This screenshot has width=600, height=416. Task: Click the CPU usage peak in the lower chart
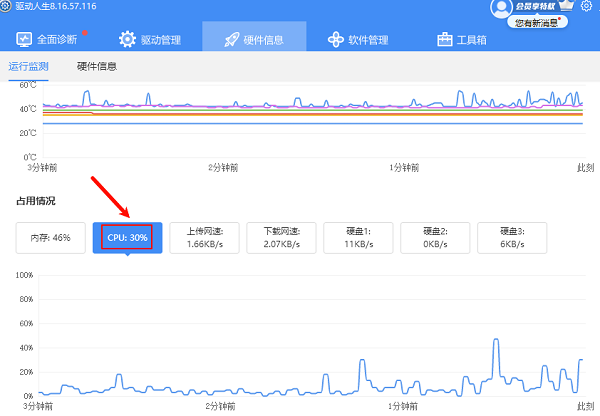click(x=495, y=341)
